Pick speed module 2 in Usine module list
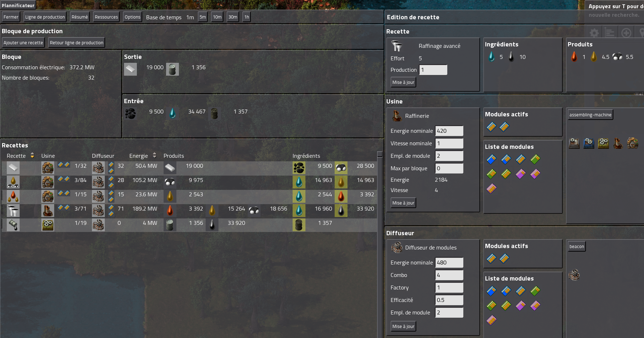This screenshot has width=644, height=338. point(506,159)
